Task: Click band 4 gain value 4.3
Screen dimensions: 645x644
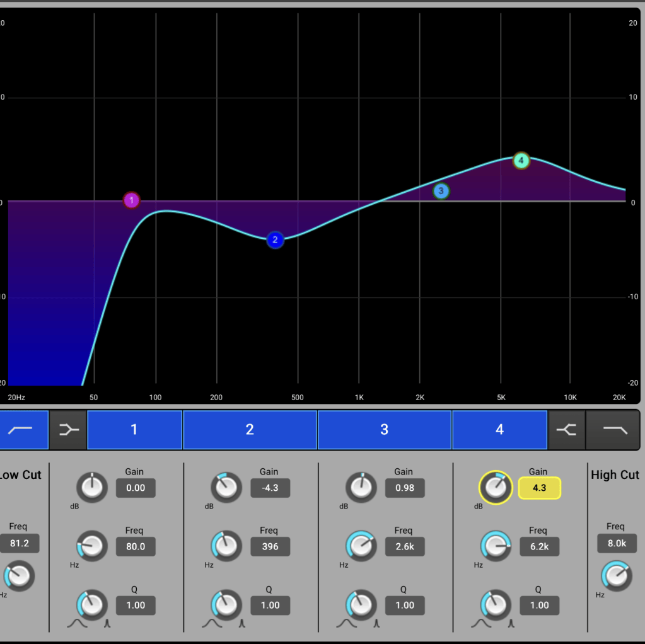Action: [x=539, y=488]
